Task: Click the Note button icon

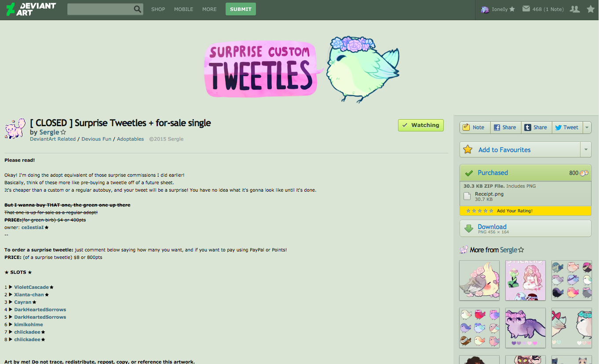Action: 467,127
